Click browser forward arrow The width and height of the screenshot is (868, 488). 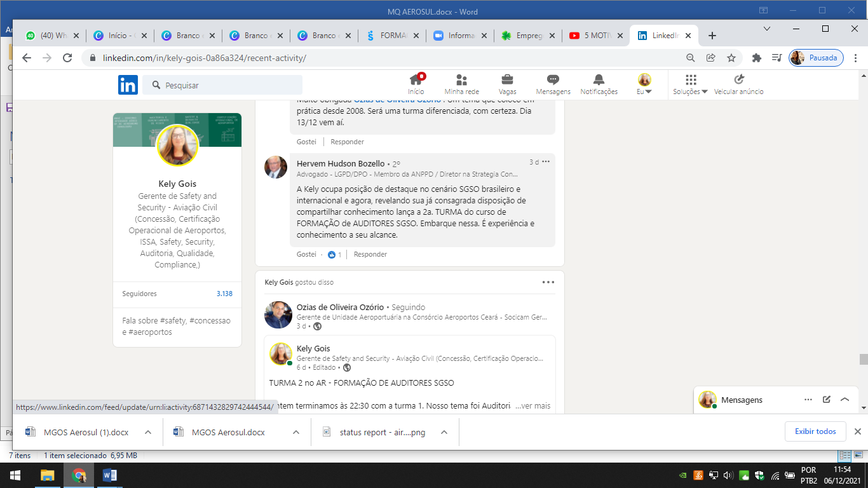[x=46, y=58]
